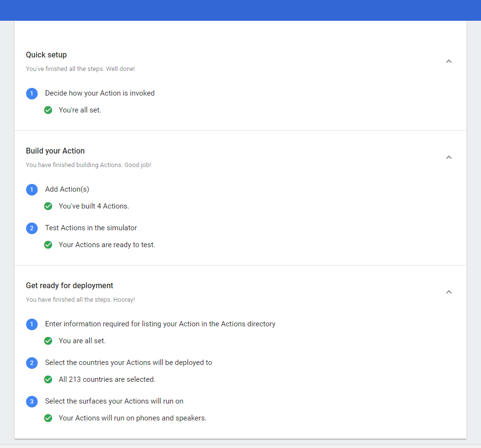The image size is (481, 448).
Task: Open "Test Actions in the simulator" step
Action: [91, 228]
